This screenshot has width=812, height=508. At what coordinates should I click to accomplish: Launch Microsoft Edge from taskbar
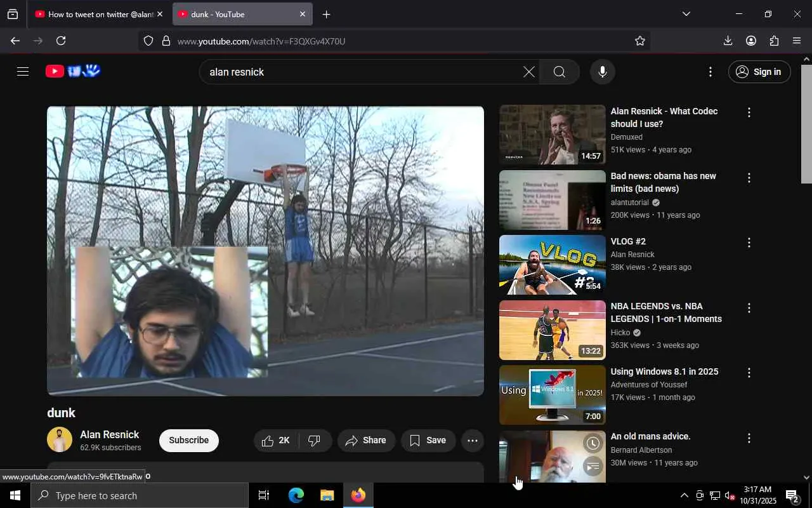pos(296,495)
